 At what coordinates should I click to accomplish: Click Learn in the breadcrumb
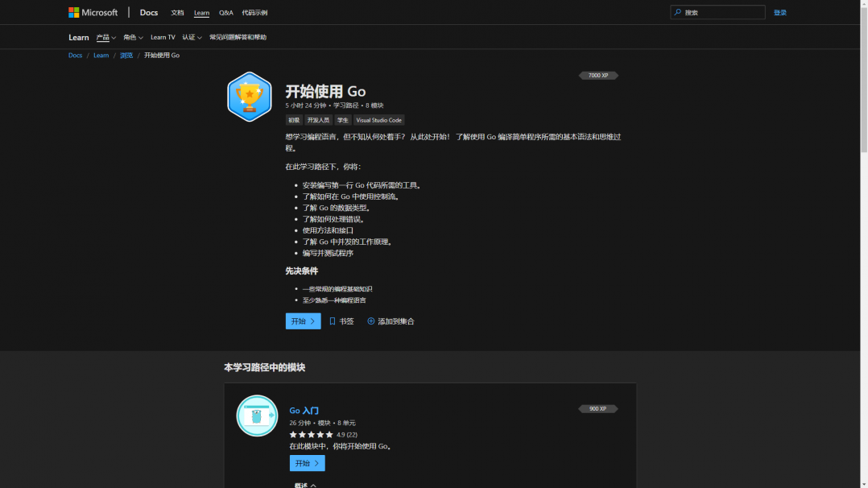click(x=101, y=56)
